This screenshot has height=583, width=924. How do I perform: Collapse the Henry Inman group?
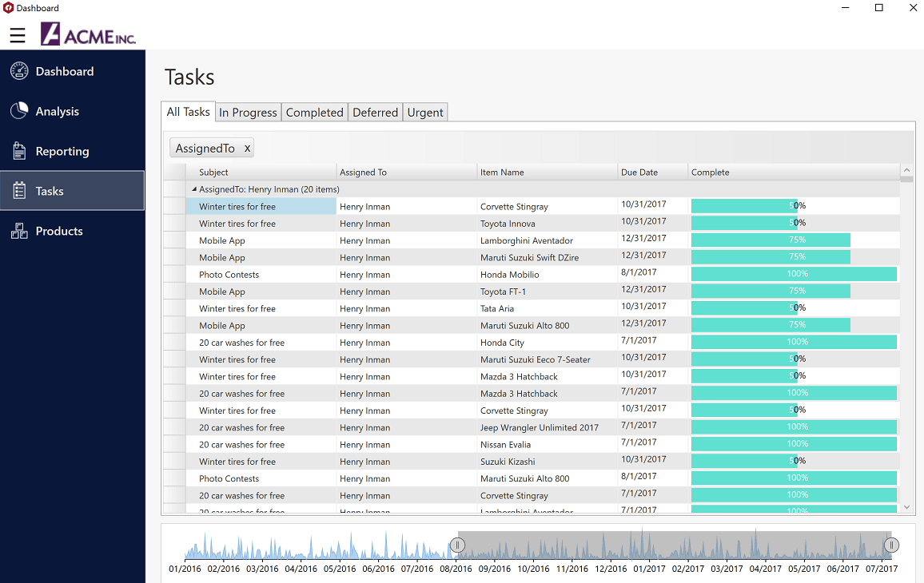point(194,189)
